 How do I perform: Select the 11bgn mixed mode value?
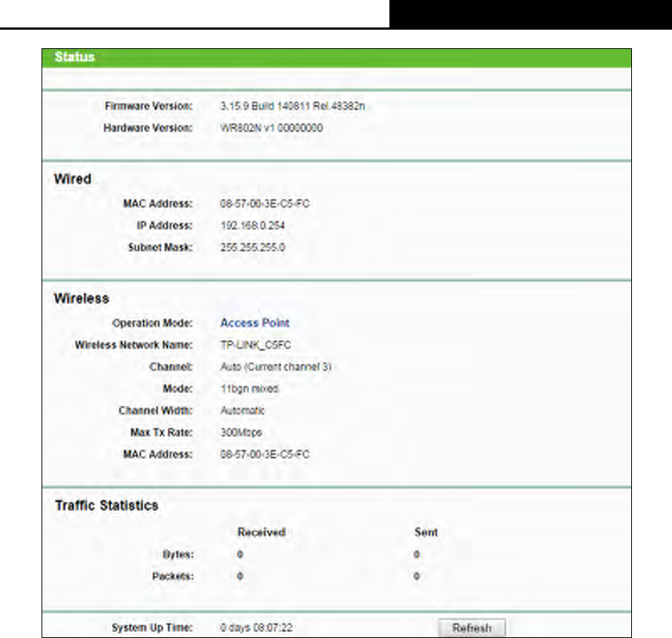click(x=249, y=389)
